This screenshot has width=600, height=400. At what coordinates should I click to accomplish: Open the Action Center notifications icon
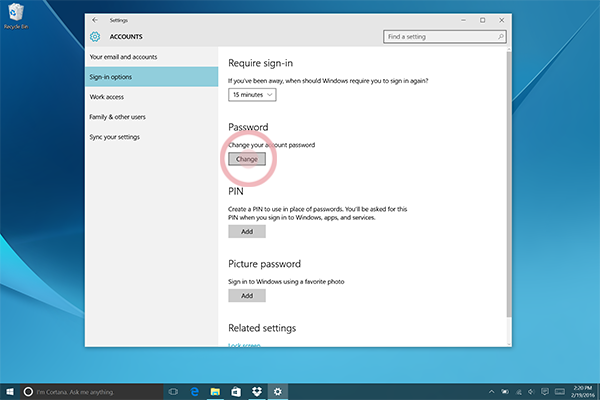[x=545, y=392]
